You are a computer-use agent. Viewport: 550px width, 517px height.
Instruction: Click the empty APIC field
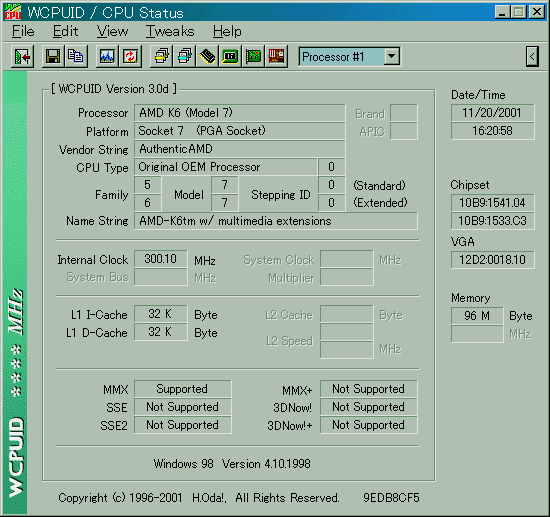[x=404, y=131]
